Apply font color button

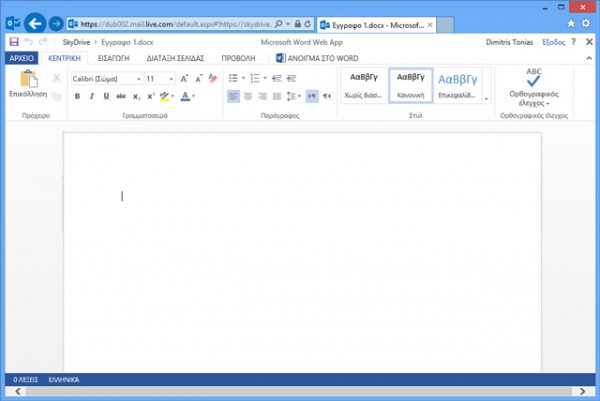[x=185, y=96]
